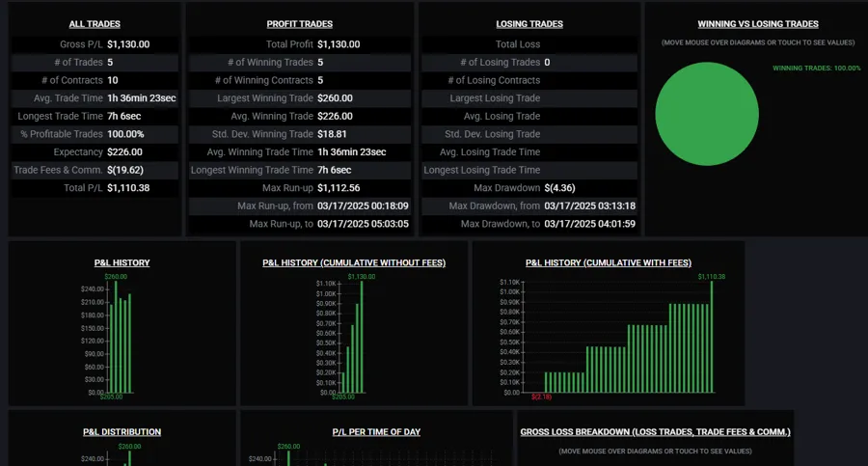Image resolution: width=868 pixels, height=466 pixels.
Task: Click the P&L DISTRIBUTION chart title
Action: (122, 431)
